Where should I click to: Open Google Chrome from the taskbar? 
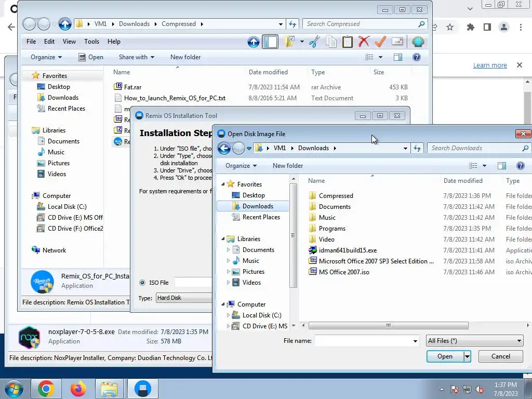coord(46,389)
